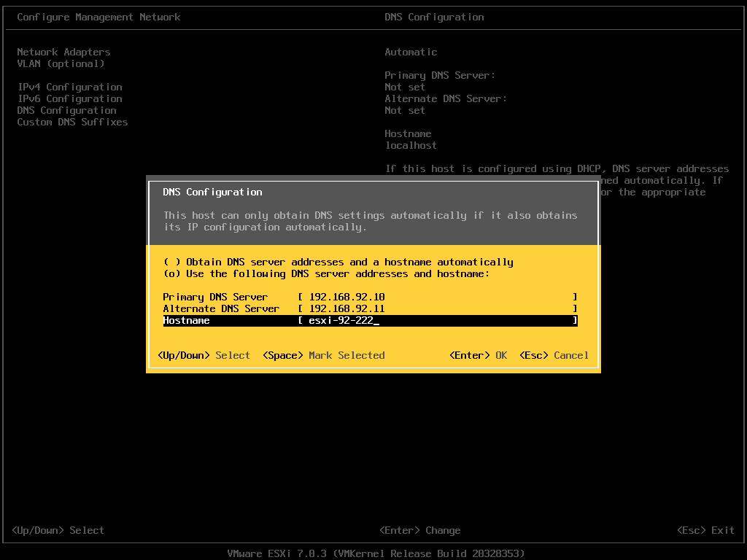Open IPv6 Configuration menu entry

point(69,98)
